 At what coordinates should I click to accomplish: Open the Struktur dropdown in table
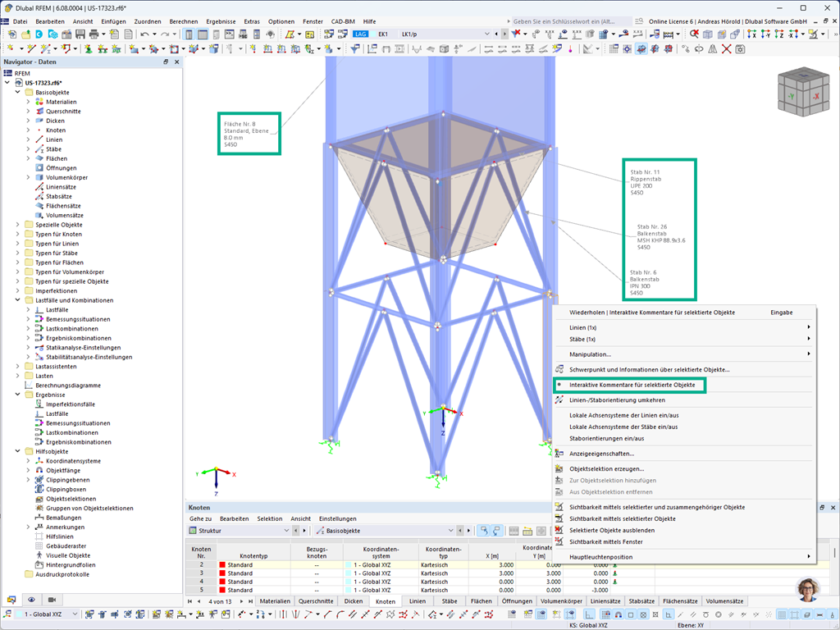coord(286,531)
